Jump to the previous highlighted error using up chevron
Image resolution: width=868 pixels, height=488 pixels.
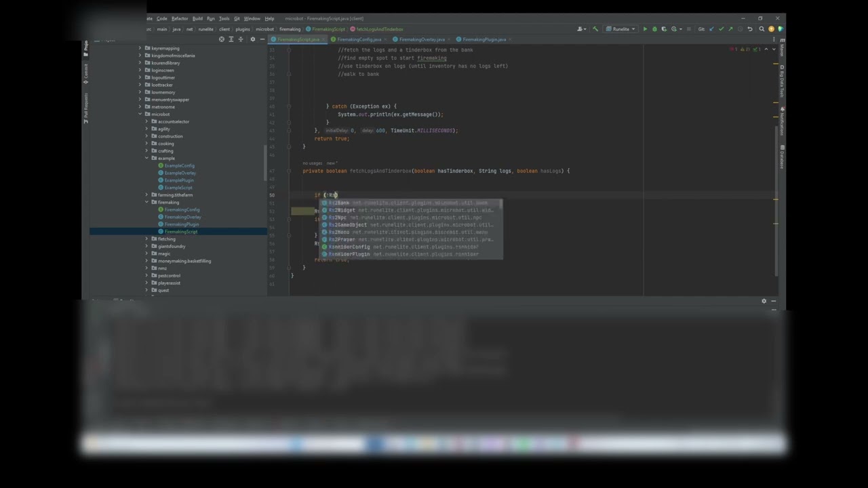[766, 49]
